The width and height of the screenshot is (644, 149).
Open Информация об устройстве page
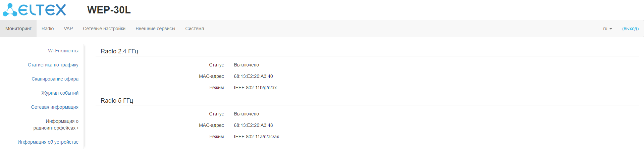(x=48, y=142)
